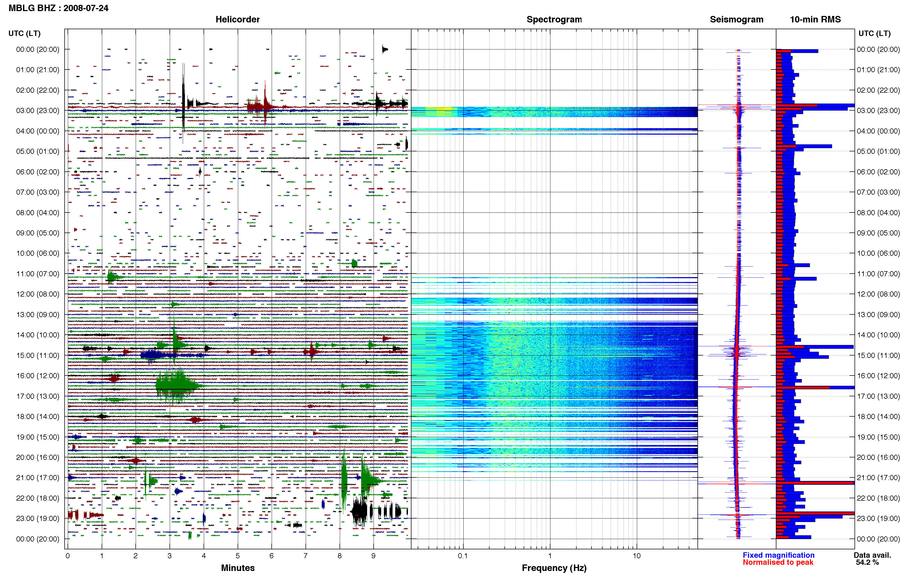
Task: Click minute tick 5 under the Helicorder
Action: [x=238, y=556]
